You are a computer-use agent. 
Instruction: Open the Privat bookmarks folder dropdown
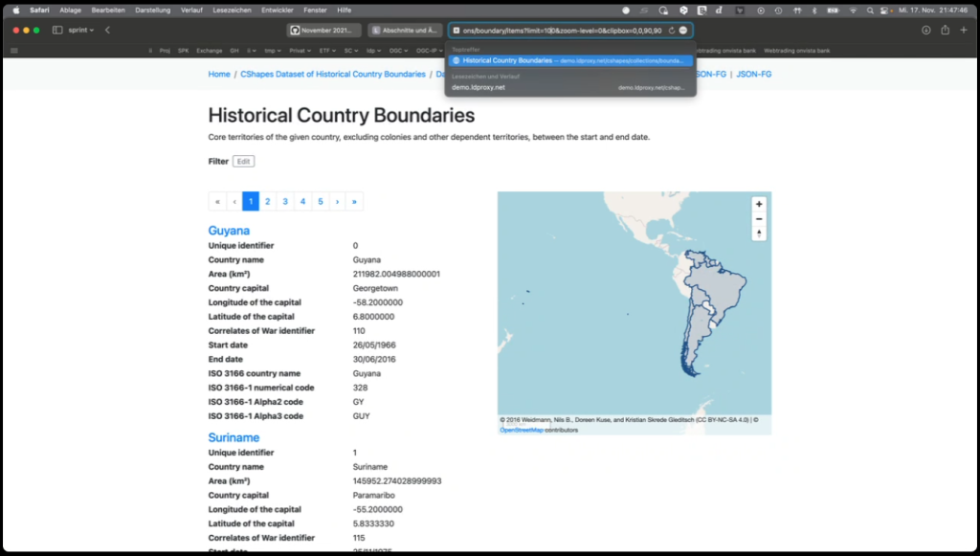tap(300, 50)
